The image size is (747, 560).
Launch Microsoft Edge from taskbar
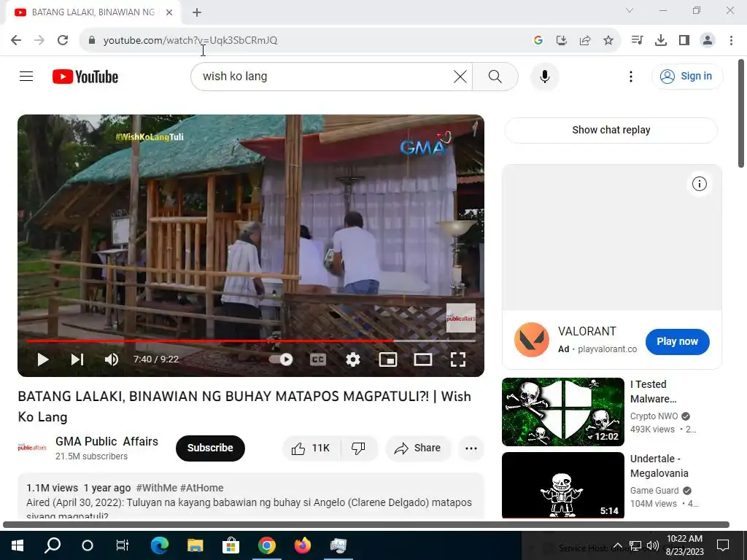160,545
